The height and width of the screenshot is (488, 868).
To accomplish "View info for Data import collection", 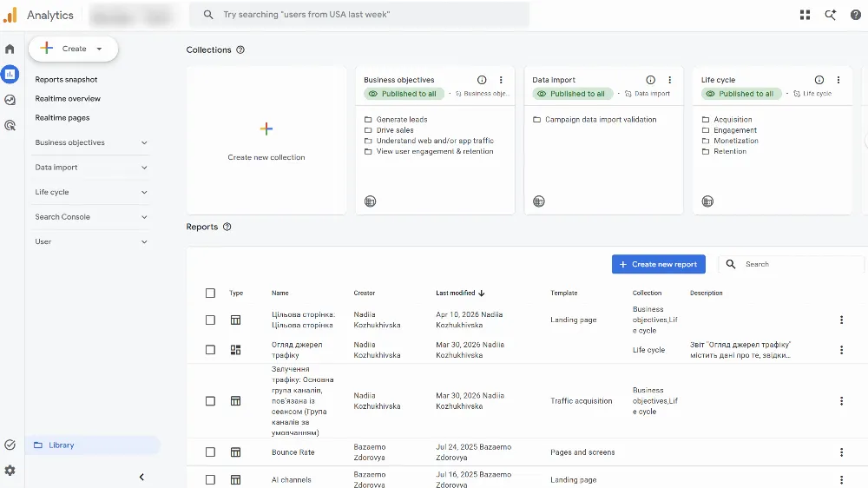I will pyautogui.click(x=650, y=80).
